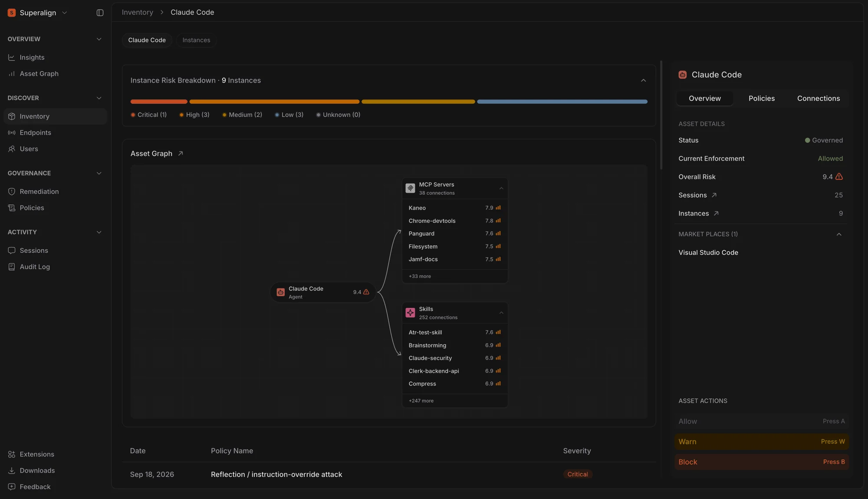
Task: Click the Allow asset action
Action: pyautogui.click(x=761, y=421)
